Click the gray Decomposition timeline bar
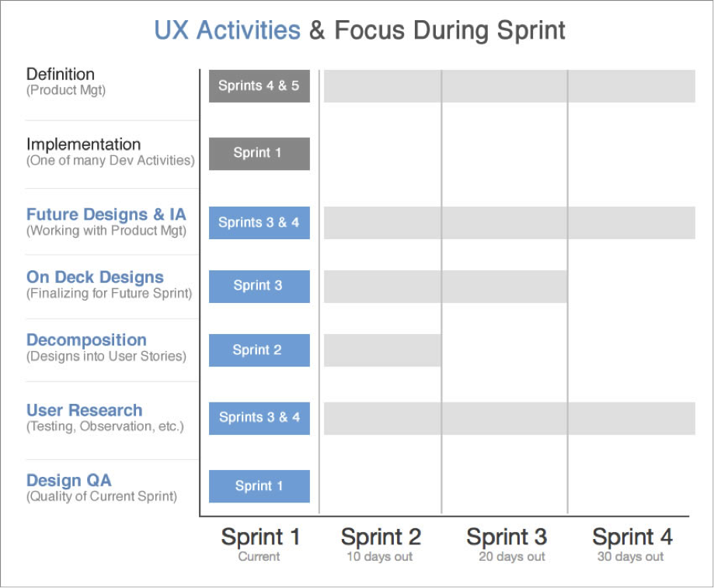714x588 pixels. click(x=382, y=350)
